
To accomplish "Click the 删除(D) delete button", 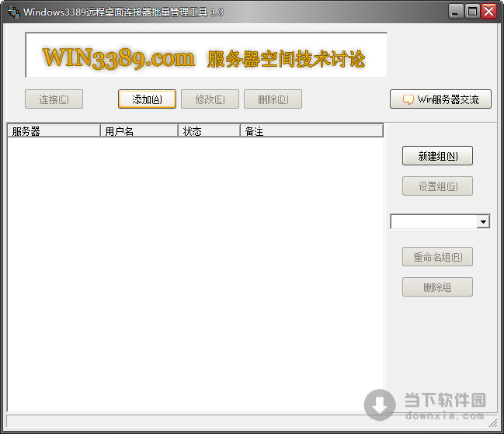I will [x=273, y=99].
